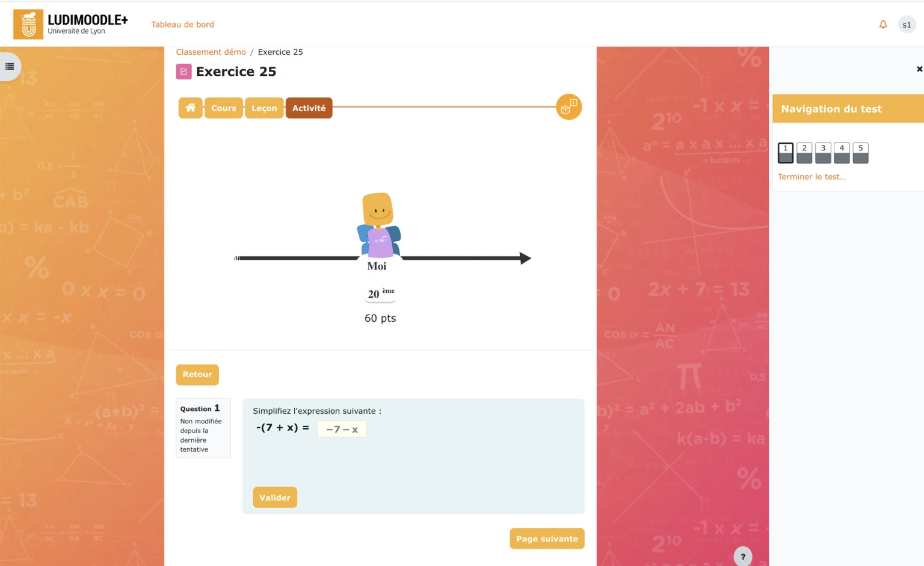924x566 pixels.
Task: Select the home icon in the breadcrumb trail
Action: click(190, 108)
